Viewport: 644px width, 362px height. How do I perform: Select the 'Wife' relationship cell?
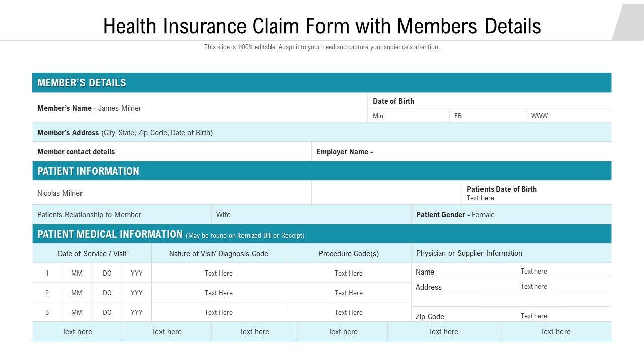pyautogui.click(x=224, y=215)
